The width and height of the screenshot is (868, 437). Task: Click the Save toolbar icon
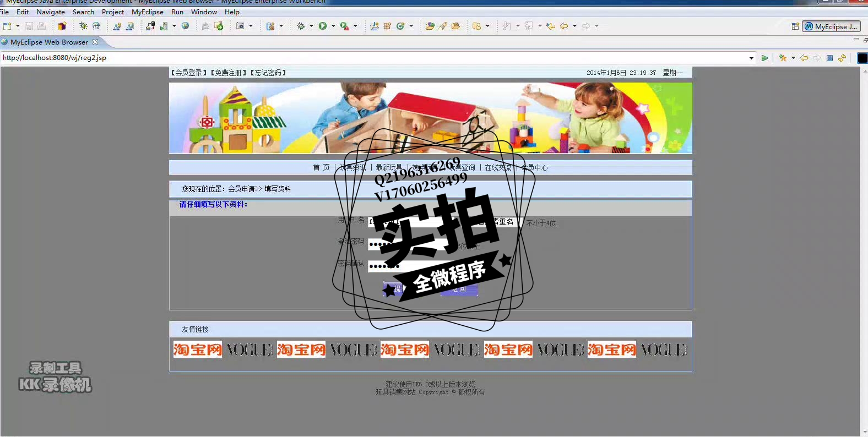click(29, 26)
